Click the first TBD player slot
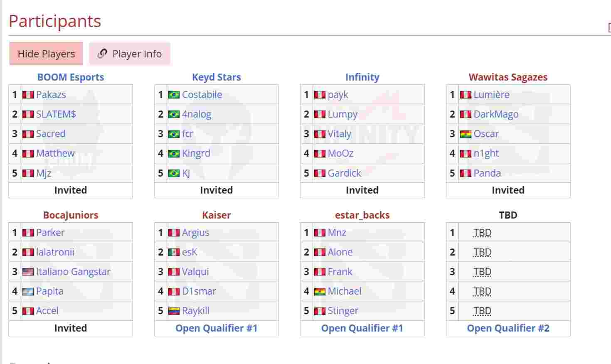Viewport: 611px width, 364px height. [482, 233]
